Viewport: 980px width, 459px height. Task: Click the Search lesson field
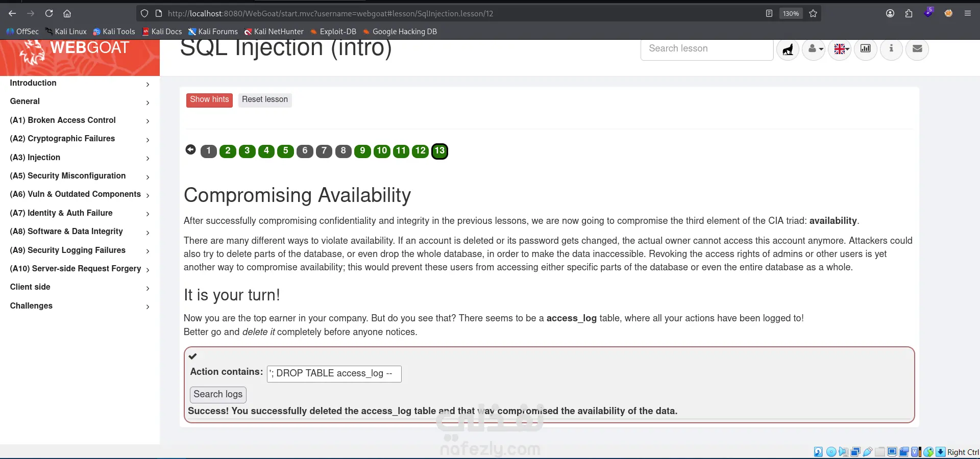[x=707, y=49]
